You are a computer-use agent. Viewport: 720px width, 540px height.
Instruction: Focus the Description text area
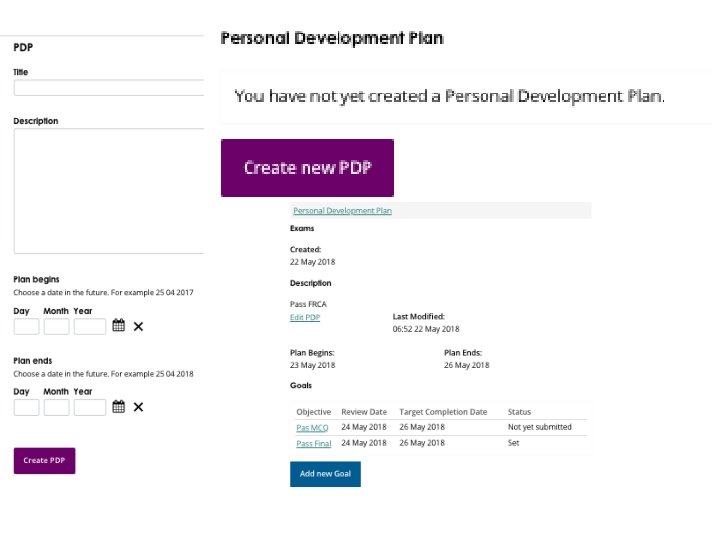tap(109, 191)
